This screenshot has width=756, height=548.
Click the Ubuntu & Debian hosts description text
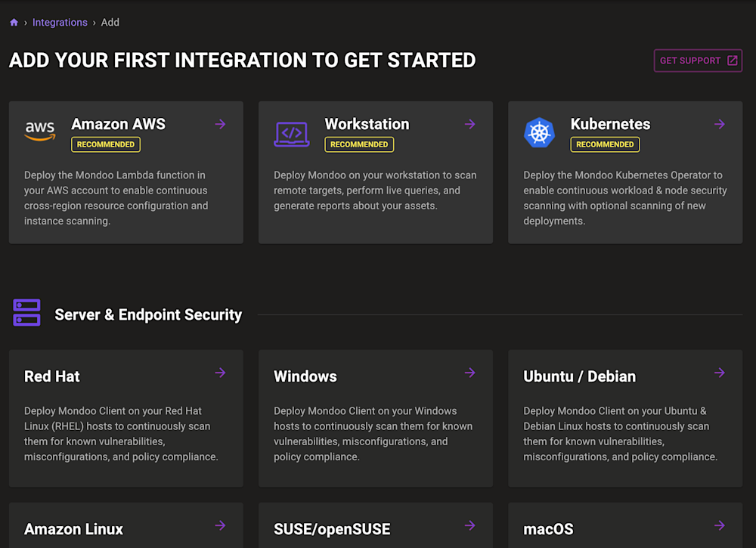click(x=621, y=434)
